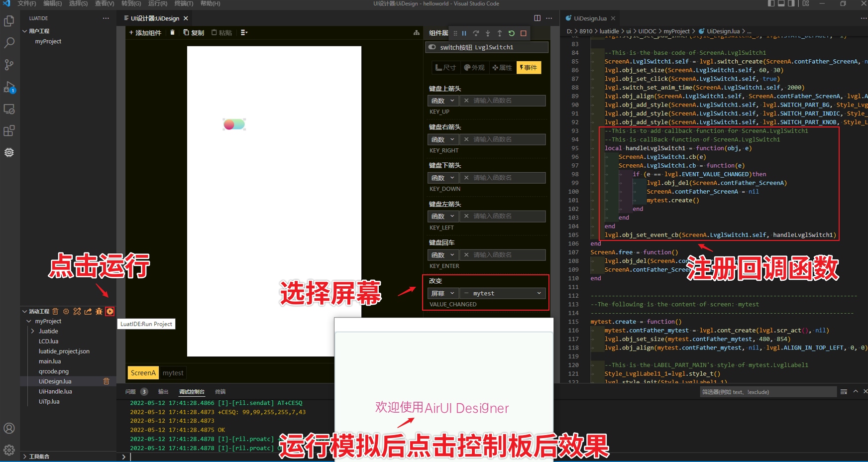Click the 复制 button in the designer toolbar

coord(193,32)
